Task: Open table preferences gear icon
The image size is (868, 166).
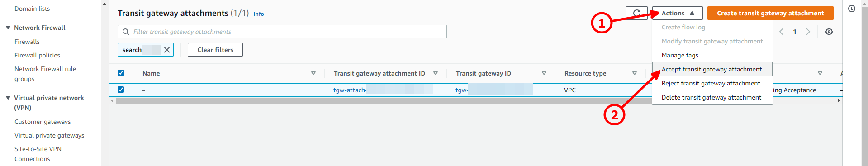Action: pos(829,32)
